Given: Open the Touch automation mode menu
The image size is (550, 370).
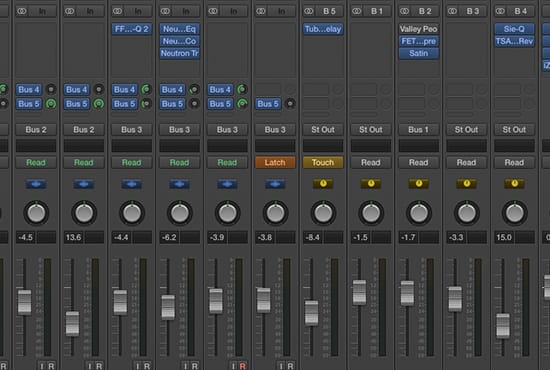Looking at the screenshot, I should (323, 162).
